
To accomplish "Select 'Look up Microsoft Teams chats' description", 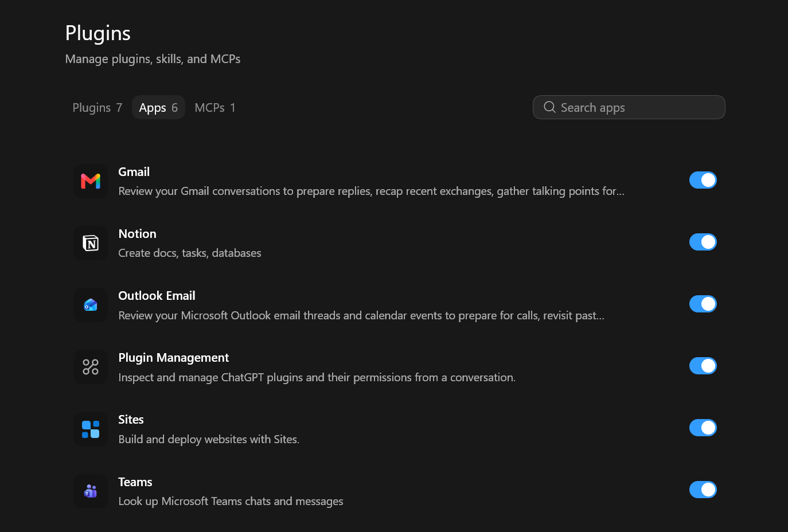I will click(231, 501).
